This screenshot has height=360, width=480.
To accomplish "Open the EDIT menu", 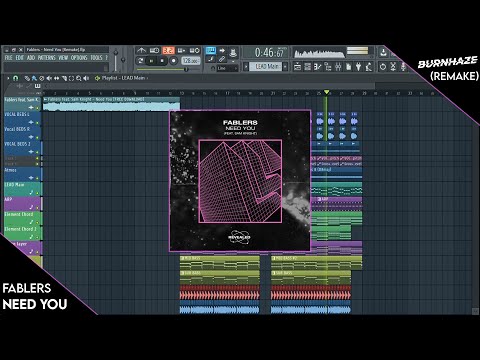I will click(x=20, y=58).
